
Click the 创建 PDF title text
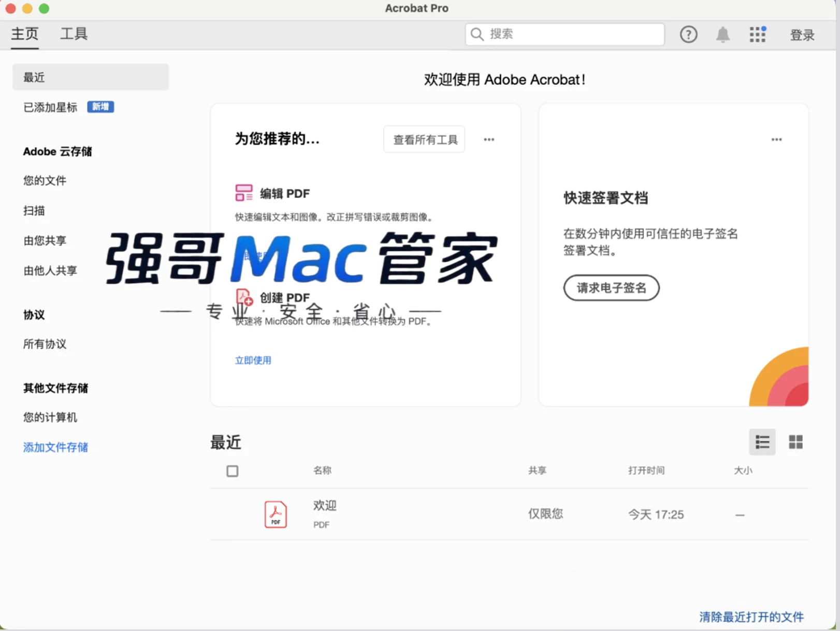[285, 298]
